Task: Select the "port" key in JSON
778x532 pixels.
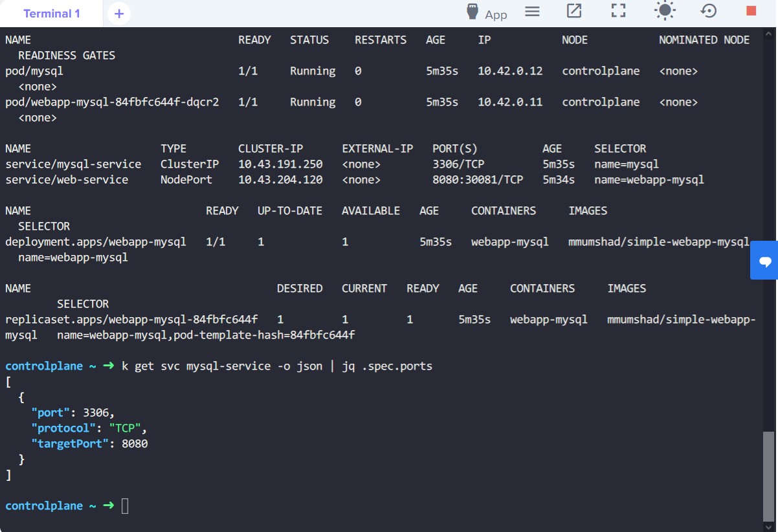Action: [x=50, y=413]
